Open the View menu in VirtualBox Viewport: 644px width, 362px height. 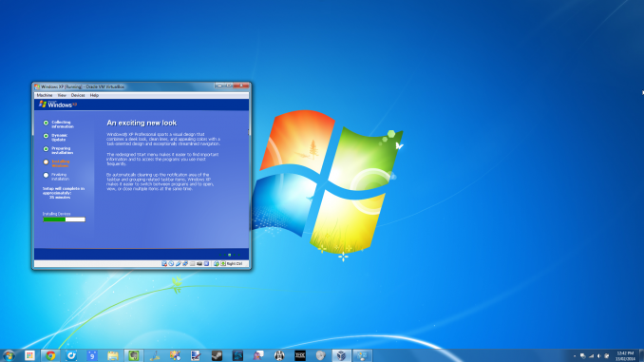click(62, 95)
